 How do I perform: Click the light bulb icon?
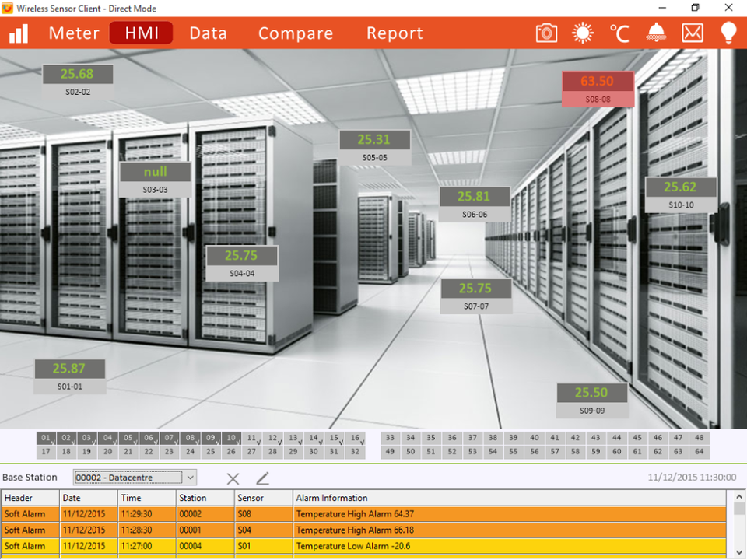point(728,33)
